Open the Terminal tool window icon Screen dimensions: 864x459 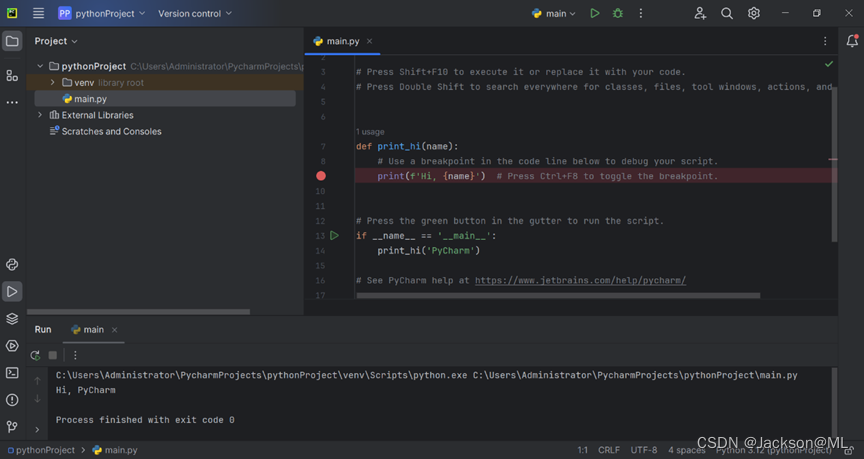[12, 373]
